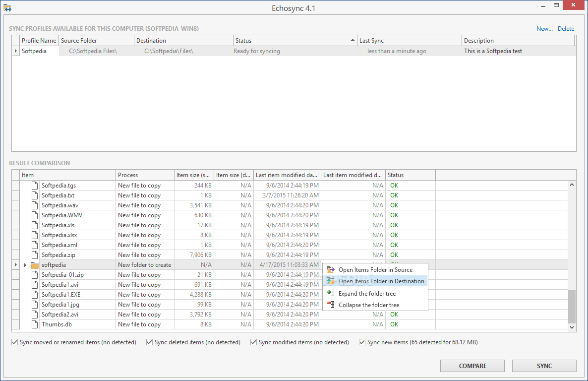Click the Source Folder column header

tap(96, 41)
